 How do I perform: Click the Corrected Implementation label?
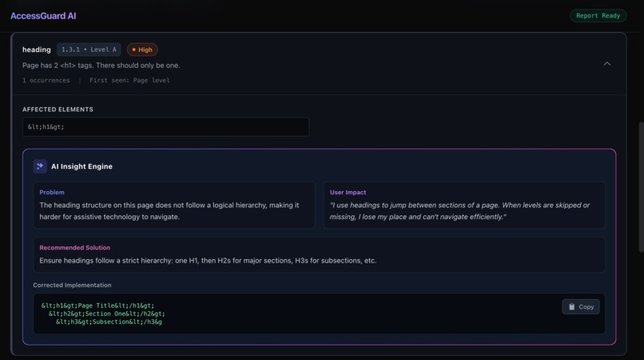click(x=72, y=285)
